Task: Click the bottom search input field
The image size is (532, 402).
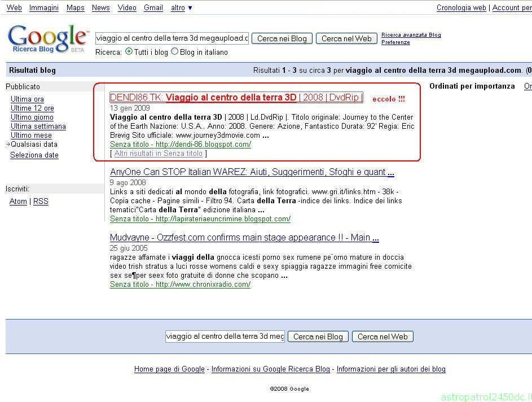Action: (225, 336)
